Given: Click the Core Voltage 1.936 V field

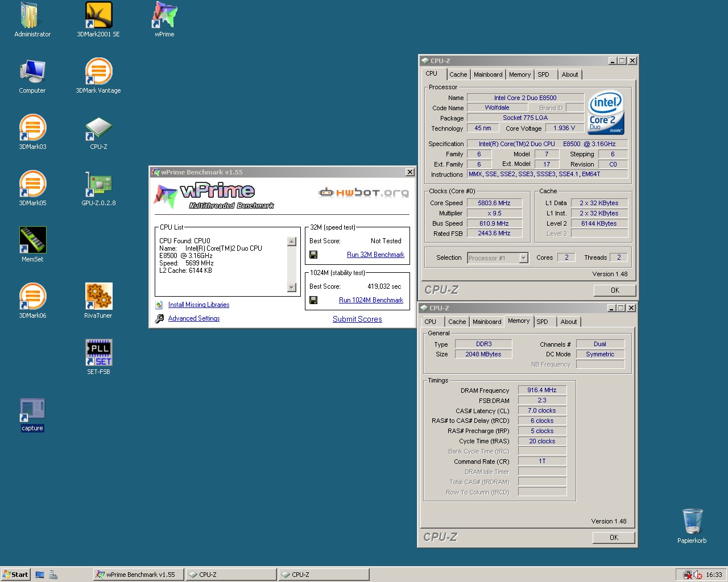Looking at the screenshot, I should tap(564, 128).
